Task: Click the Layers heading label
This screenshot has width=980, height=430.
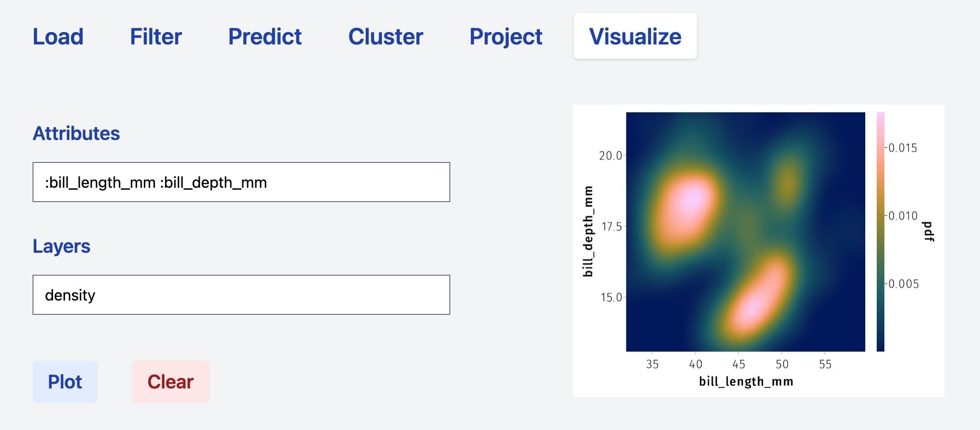Action: [x=61, y=246]
